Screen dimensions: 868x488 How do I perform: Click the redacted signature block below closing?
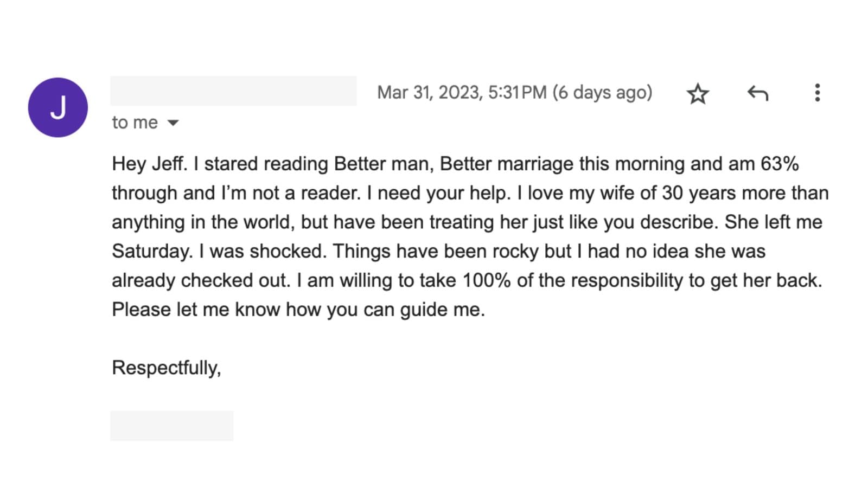172,426
